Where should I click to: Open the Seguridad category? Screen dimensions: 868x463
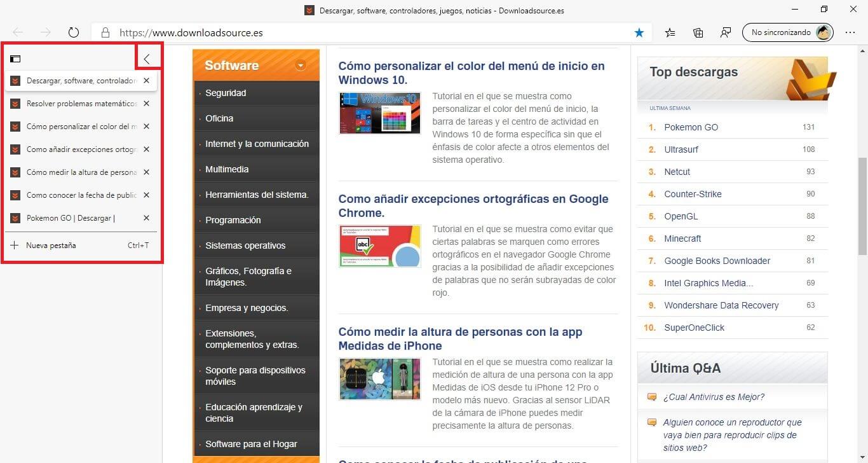coord(256,93)
